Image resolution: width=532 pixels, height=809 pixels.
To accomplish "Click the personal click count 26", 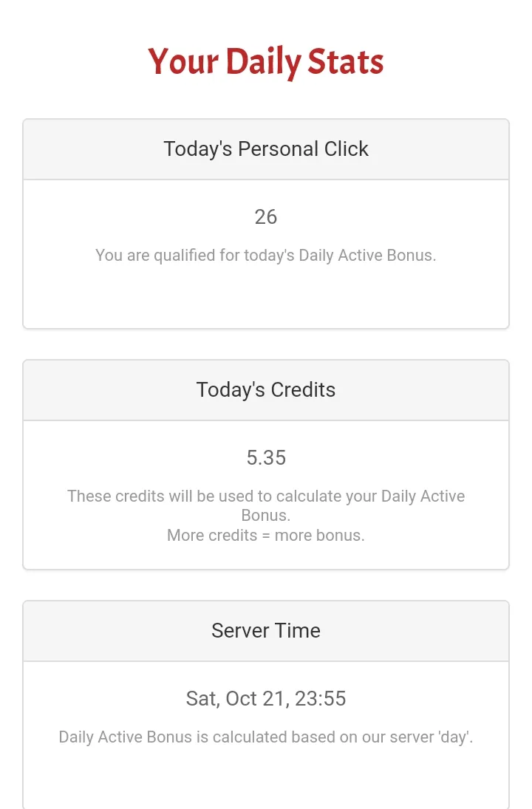I will 266,216.
